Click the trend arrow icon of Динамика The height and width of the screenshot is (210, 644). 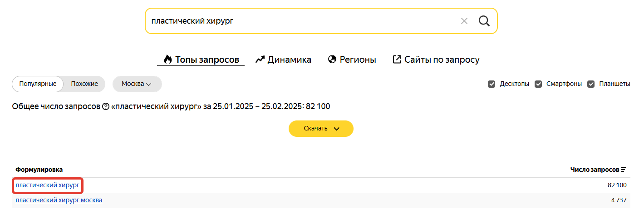(x=260, y=60)
